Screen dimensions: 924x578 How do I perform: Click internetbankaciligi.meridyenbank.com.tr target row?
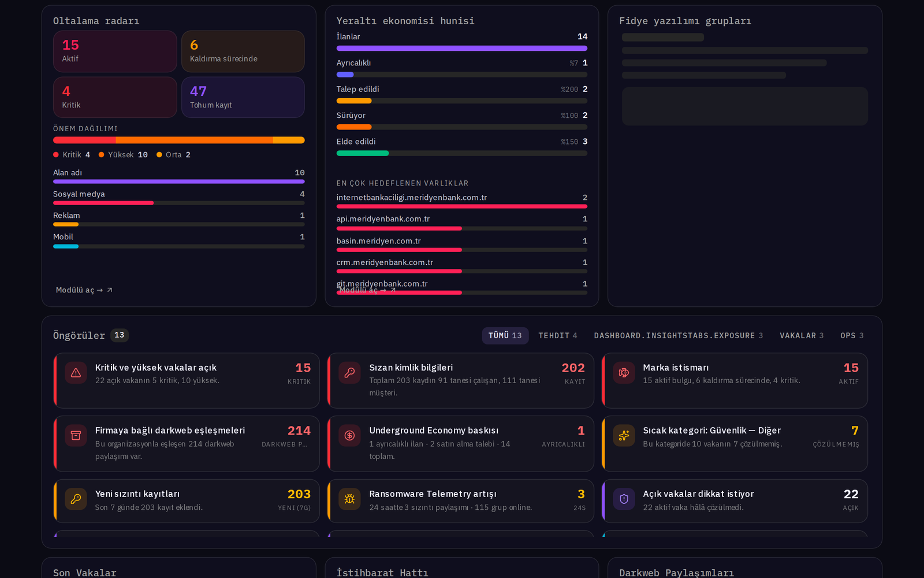(x=462, y=201)
